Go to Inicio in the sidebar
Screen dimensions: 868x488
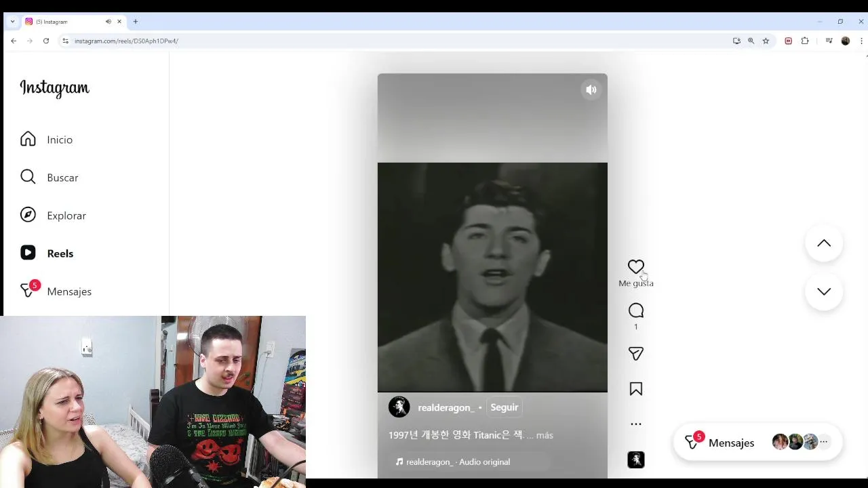pos(46,140)
